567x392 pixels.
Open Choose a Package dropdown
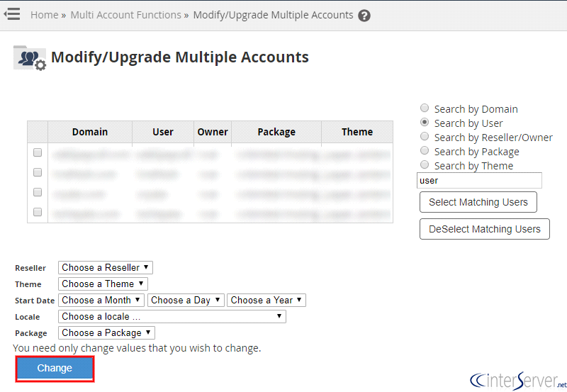point(106,332)
